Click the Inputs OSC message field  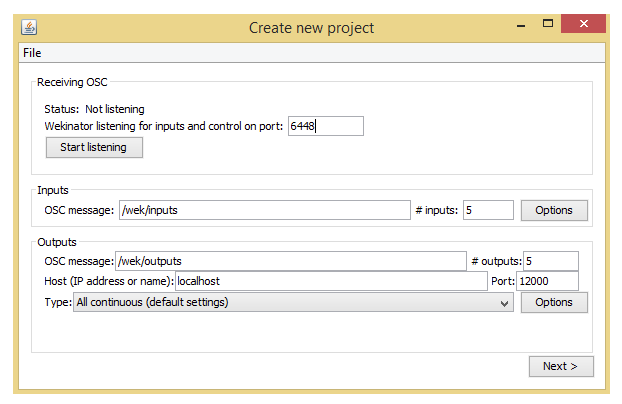click(264, 210)
